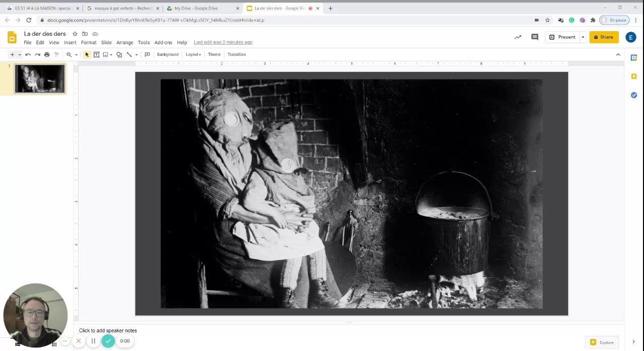Open Last edit was 2 minutes ago link
Viewport: 644px width, 351px height.
pyautogui.click(x=223, y=42)
